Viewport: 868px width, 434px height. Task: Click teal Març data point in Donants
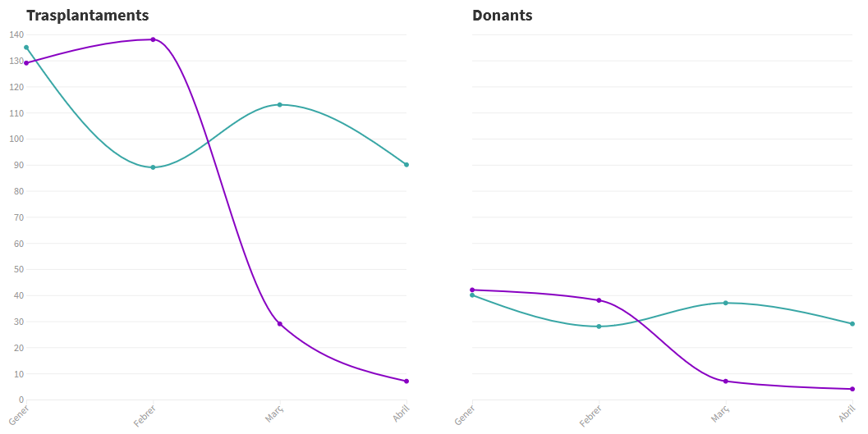725,303
